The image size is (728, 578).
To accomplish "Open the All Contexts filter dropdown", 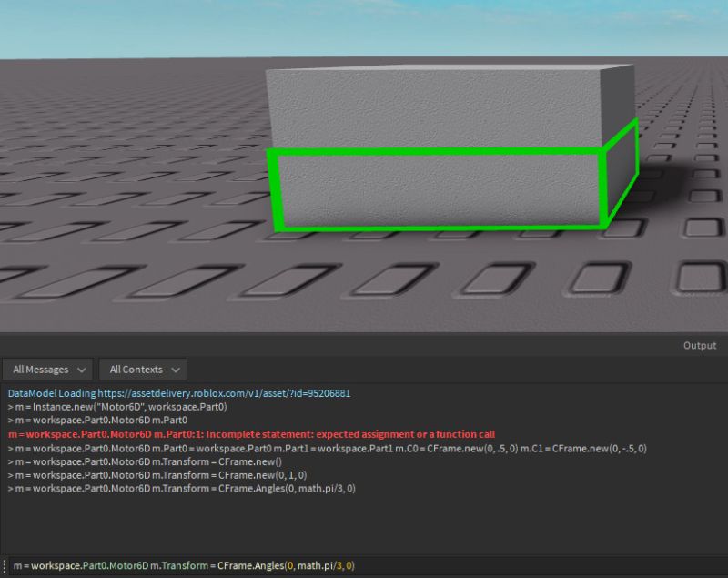I will pyautogui.click(x=142, y=369).
